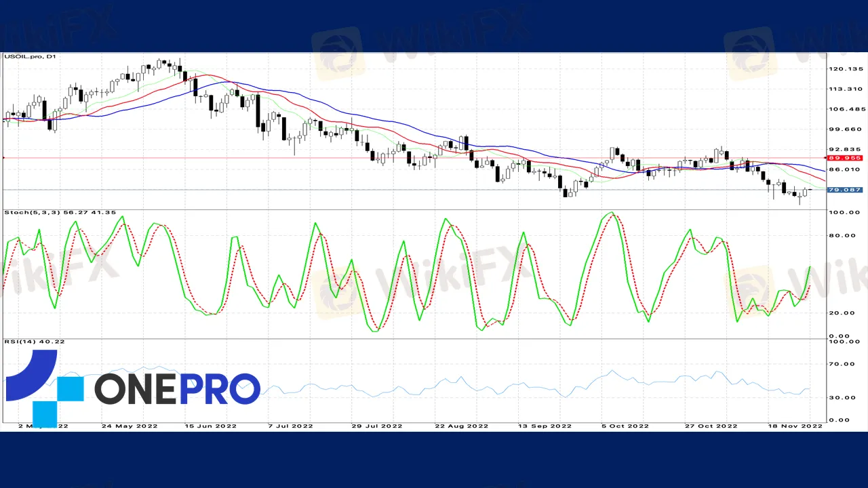Select the 18 Nov 2022 date marker

pyautogui.click(x=795, y=426)
